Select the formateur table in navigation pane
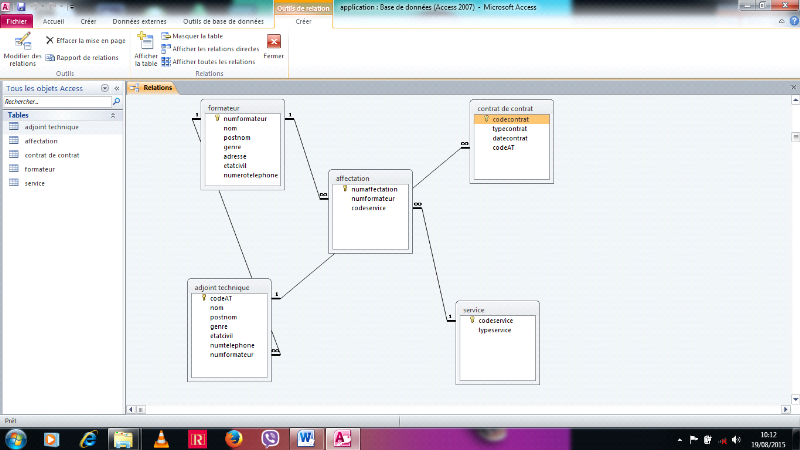 point(40,169)
